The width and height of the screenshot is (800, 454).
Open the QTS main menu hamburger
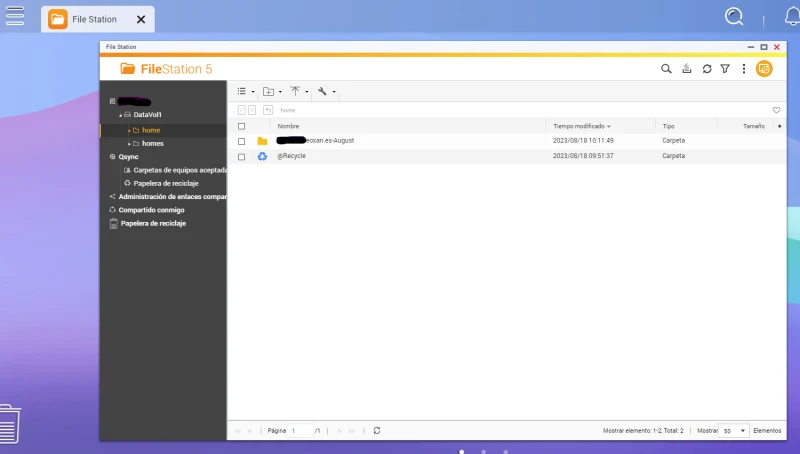(15, 16)
